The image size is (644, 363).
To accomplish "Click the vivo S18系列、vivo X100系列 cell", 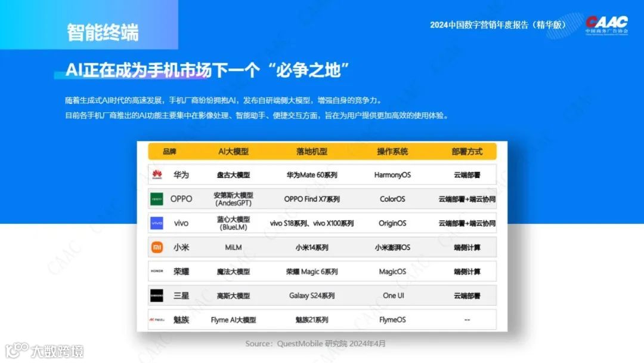I will [x=312, y=223].
